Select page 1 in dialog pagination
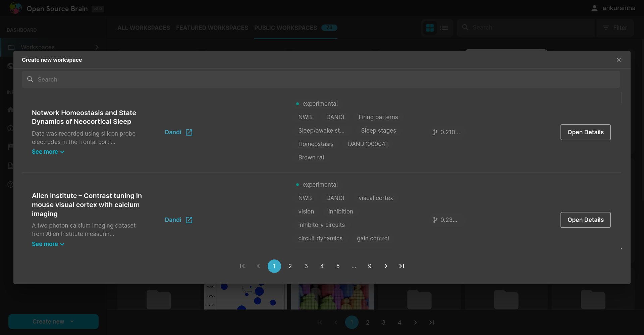This screenshot has width=644, height=335. coord(274,266)
